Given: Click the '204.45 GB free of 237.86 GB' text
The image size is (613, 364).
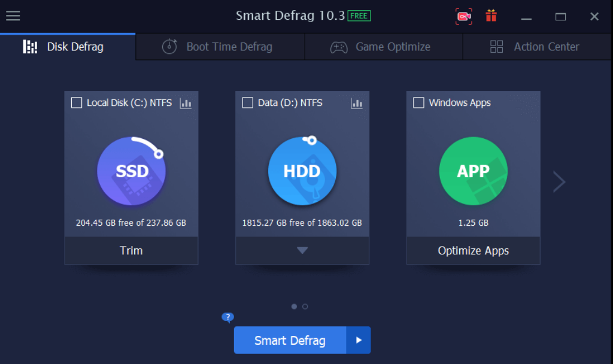Looking at the screenshot, I should (131, 223).
